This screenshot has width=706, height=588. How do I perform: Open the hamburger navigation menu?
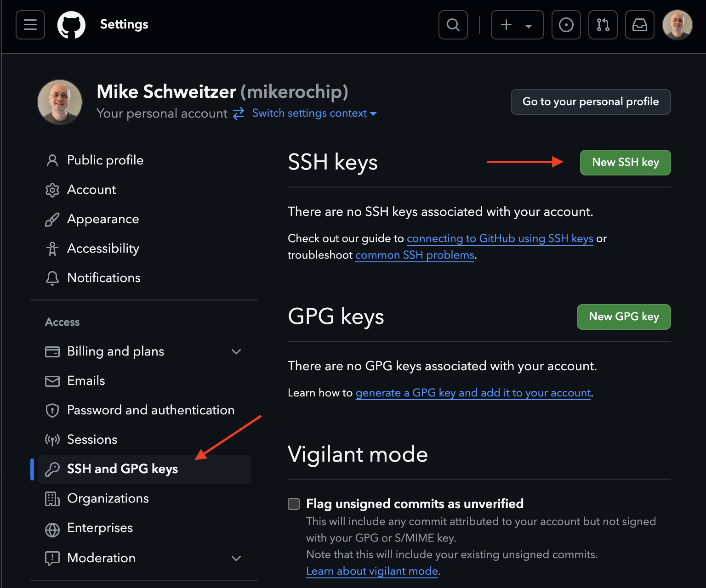click(x=30, y=25)
